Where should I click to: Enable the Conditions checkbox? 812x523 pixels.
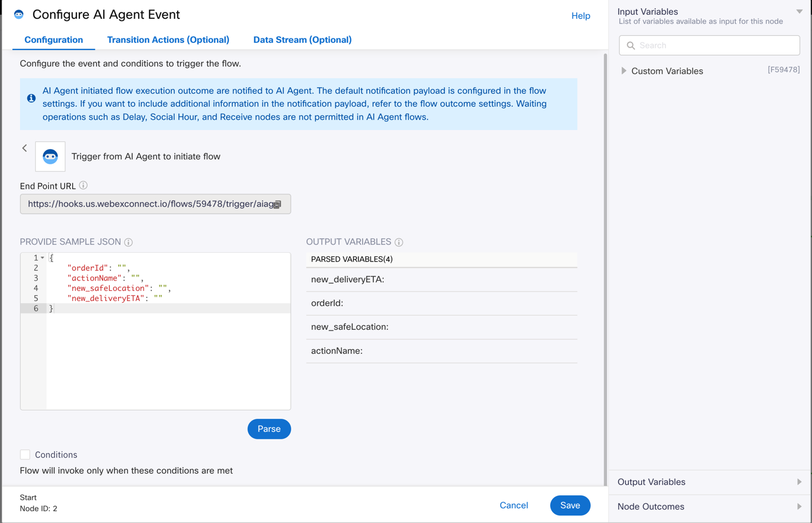25,455
